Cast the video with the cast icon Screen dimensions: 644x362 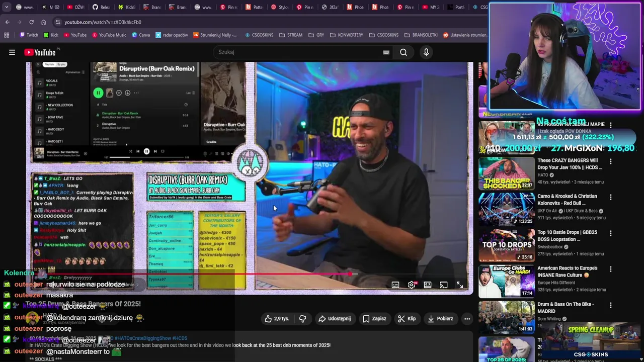click(x=443, y=285)
